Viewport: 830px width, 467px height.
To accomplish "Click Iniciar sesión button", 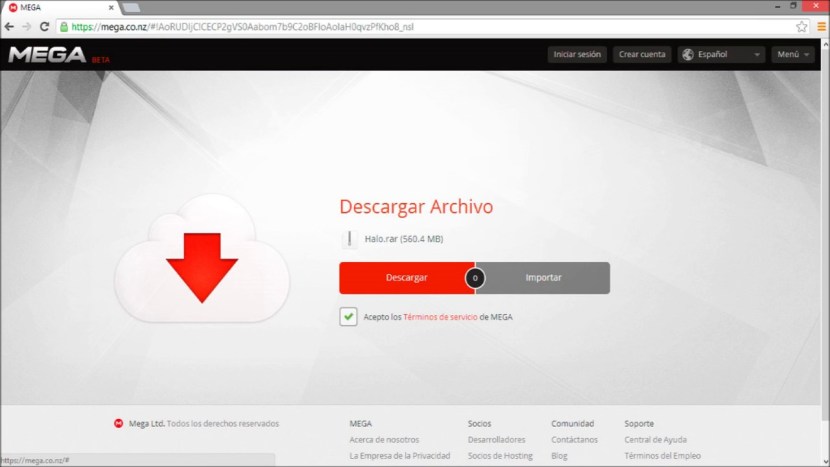I will click(x=577, y=54).
